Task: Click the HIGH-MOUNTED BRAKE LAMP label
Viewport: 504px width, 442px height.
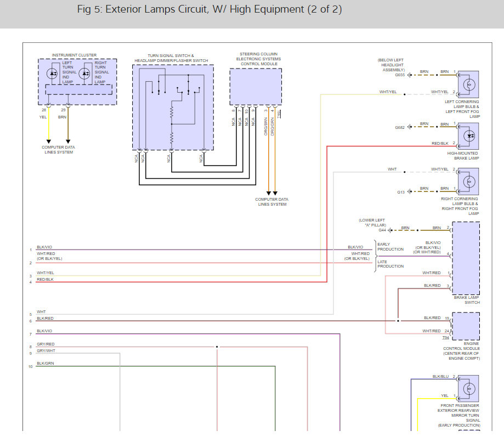Action: click(x=463, y=156)
